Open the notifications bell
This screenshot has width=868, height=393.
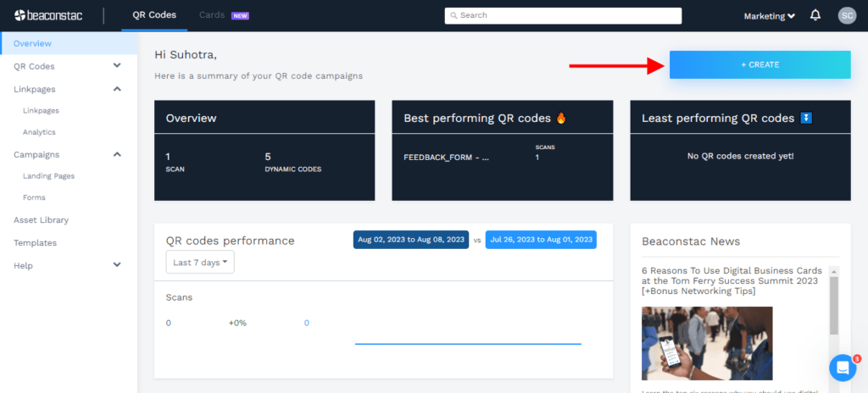[x=815, y=15]
